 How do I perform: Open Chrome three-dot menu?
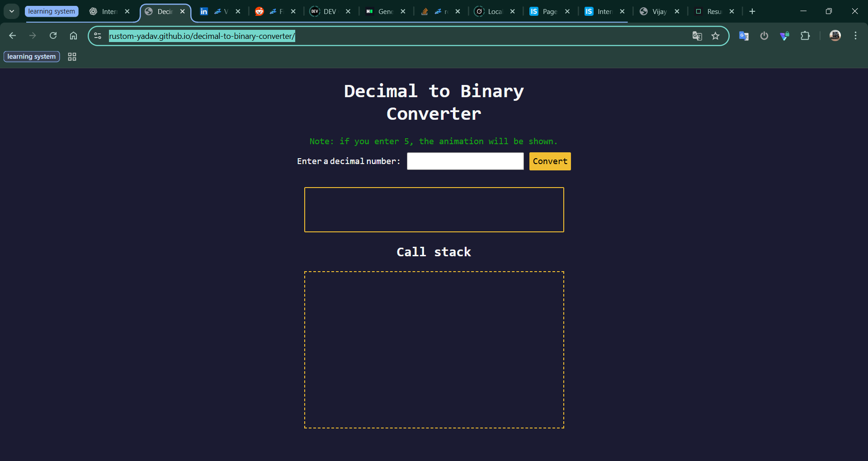[855, 36]
